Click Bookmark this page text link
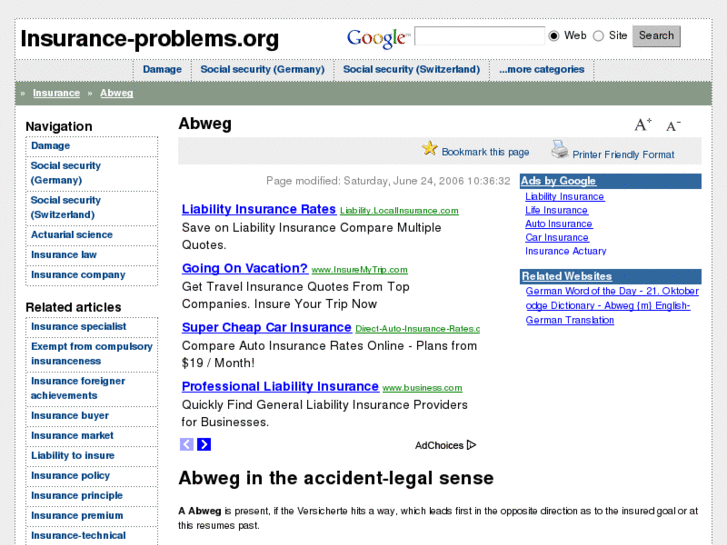This screenshot has width=727, height=545. point(485,152)
